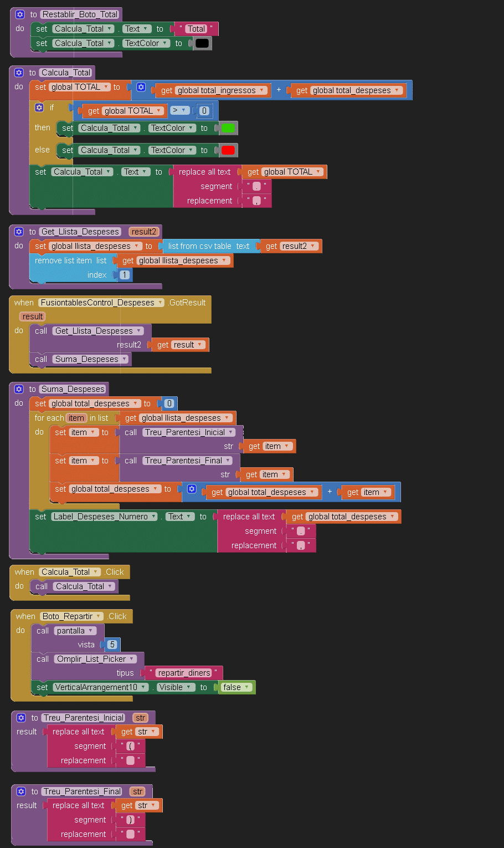
Task: Open the Boto_Repartir component dropdown
Action: [x=99, y=616]
